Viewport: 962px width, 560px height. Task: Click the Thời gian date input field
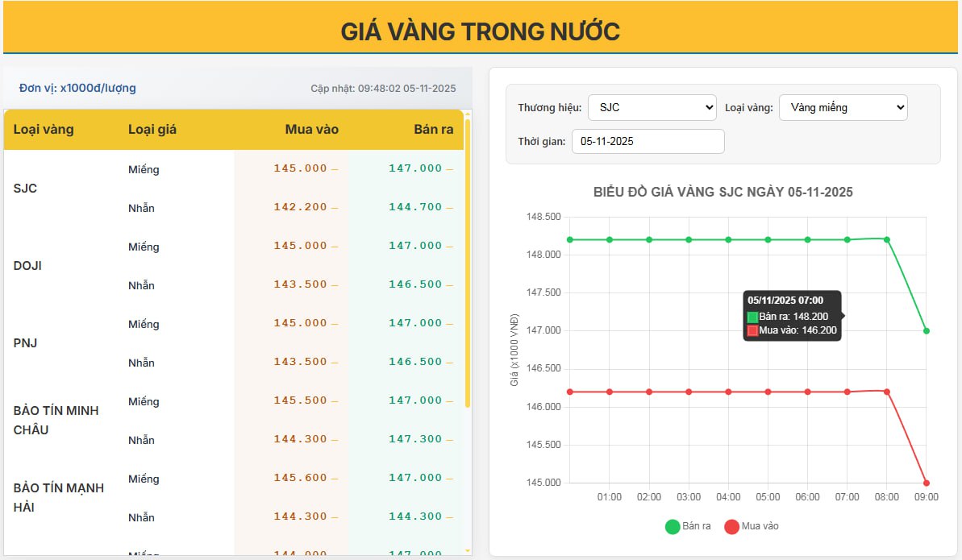coord(648,141)
